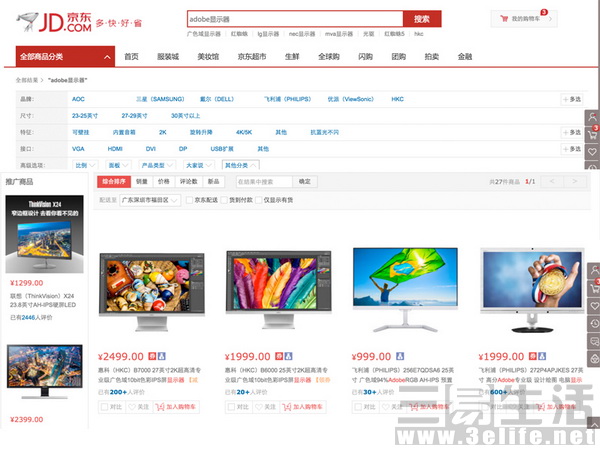Sort results by 新品
Image resolution: width=600 pixels, height=450 pixels.
tap(214, 181)
